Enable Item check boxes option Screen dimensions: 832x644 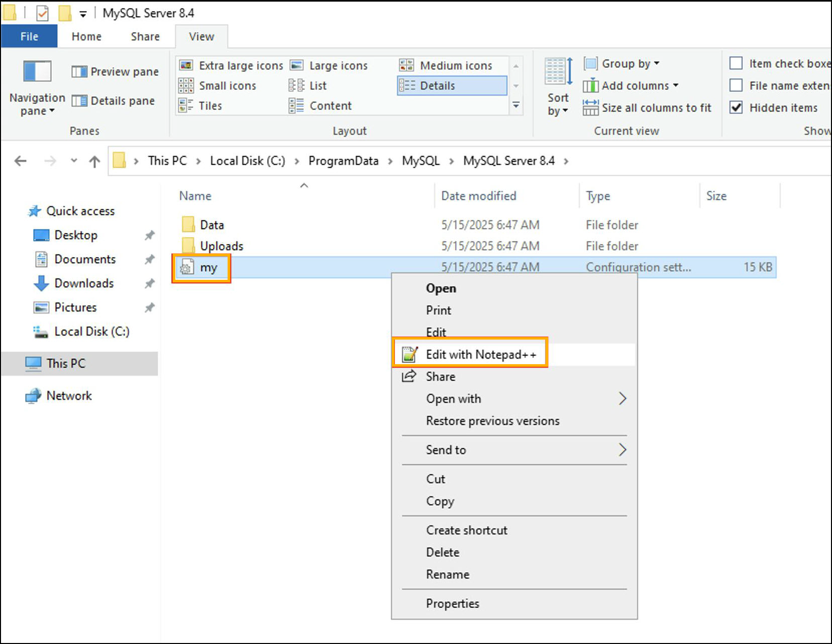tap(736, 63)
